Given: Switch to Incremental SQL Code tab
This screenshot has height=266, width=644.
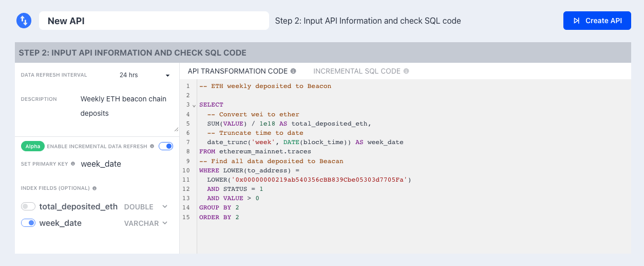Looking at the screenshot, I should coord(357,71).
